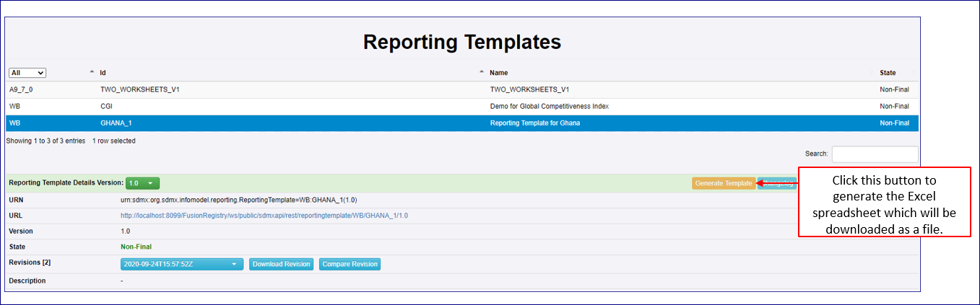Sort table by Id column arrow
This screenshot has height=305, width=980.
pyautogui.click(x=92, y=72)
